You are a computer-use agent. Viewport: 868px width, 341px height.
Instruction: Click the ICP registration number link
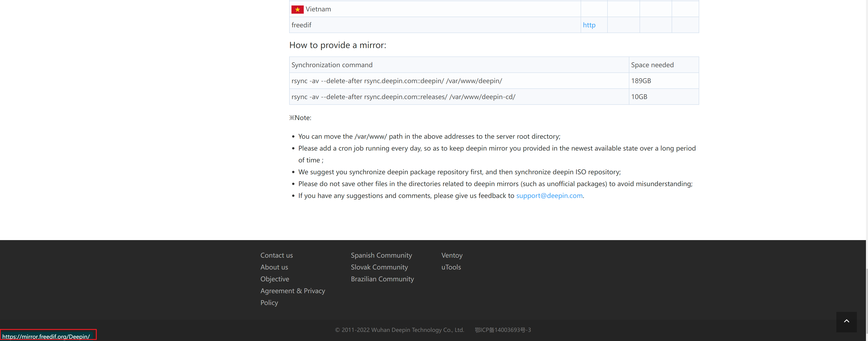(x=502, y=330)
